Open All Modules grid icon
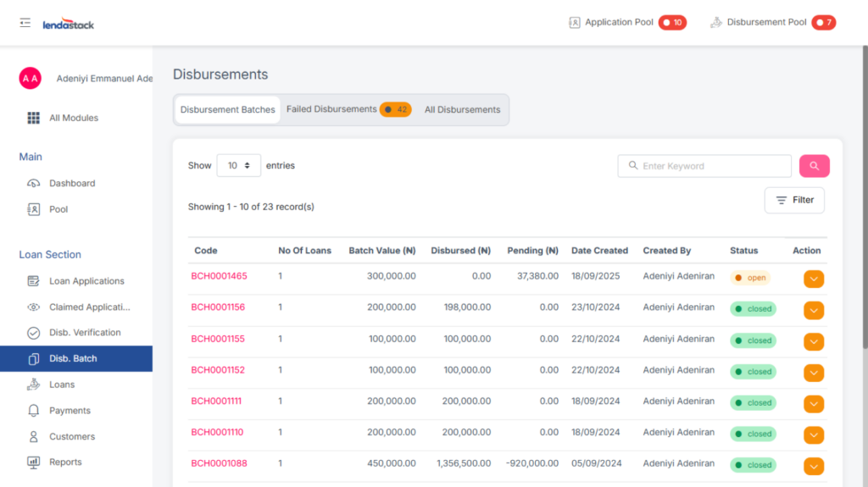Image resolution: width=868 pixels, height=487 pixels. (x=34, y=118)
